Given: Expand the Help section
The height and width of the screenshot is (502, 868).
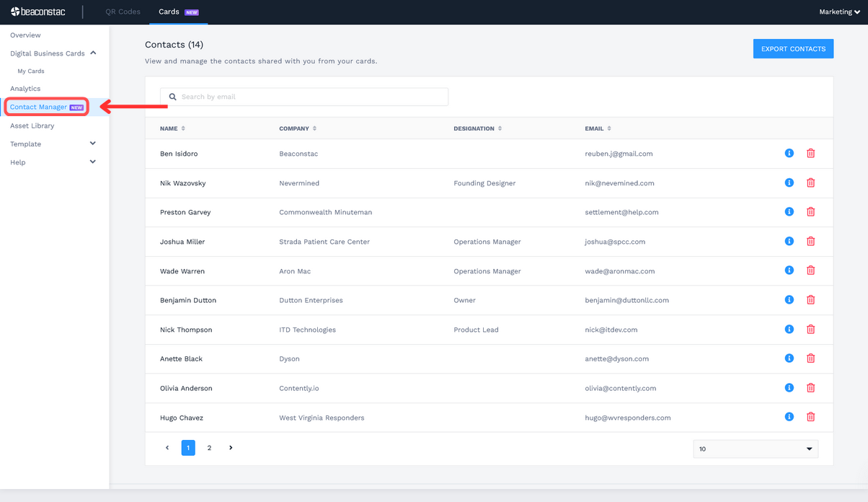Looking at the screenshot, I should (92, 162).
